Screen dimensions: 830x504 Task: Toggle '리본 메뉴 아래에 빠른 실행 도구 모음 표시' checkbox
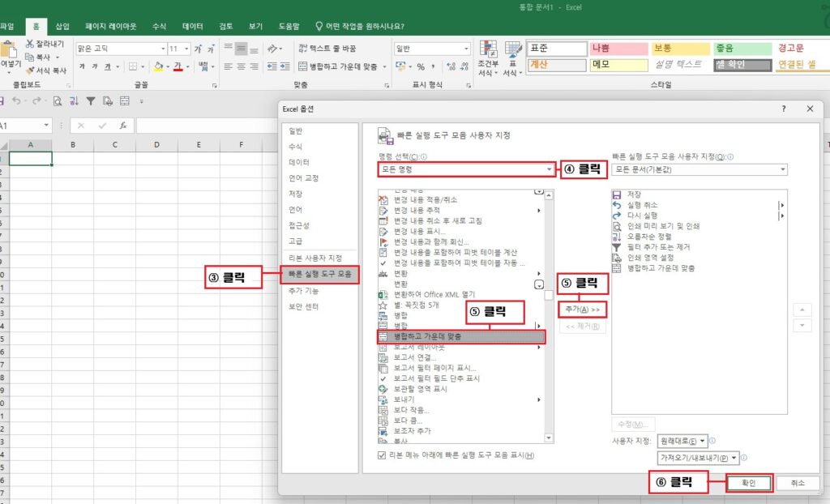click(382, 455)
